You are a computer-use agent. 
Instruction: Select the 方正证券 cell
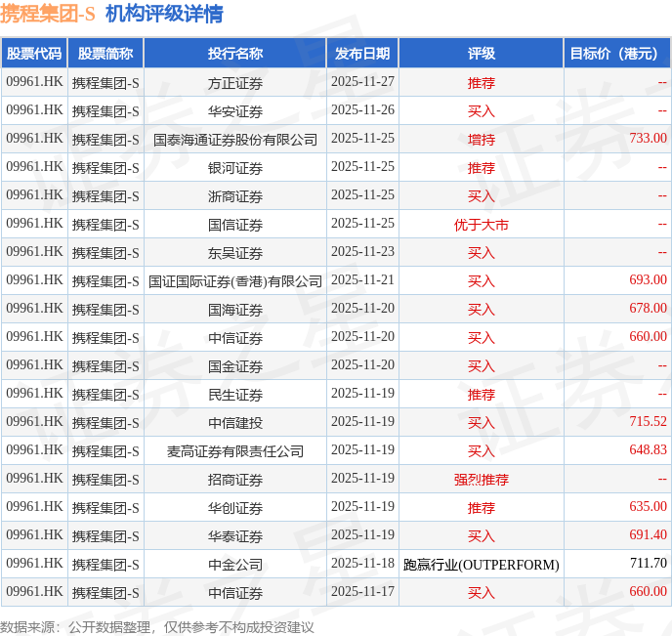coord(235,83)
